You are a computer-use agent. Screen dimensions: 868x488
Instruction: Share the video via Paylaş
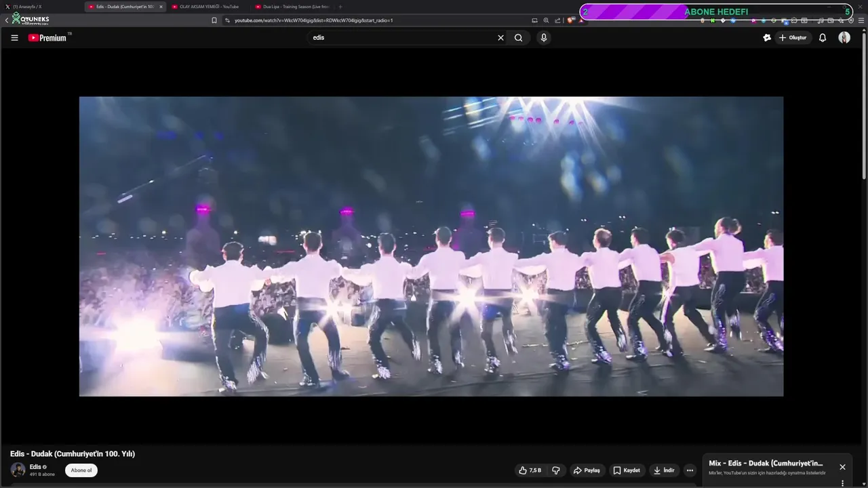point(587,470)
